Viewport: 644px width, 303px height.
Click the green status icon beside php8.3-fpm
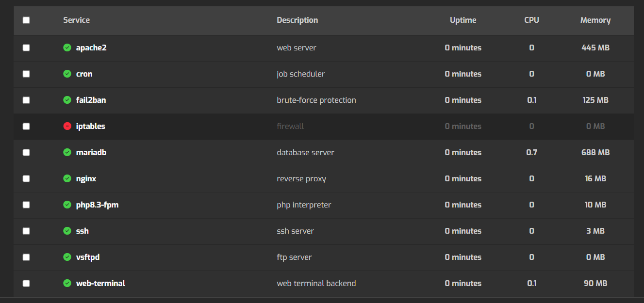[67, 205]
